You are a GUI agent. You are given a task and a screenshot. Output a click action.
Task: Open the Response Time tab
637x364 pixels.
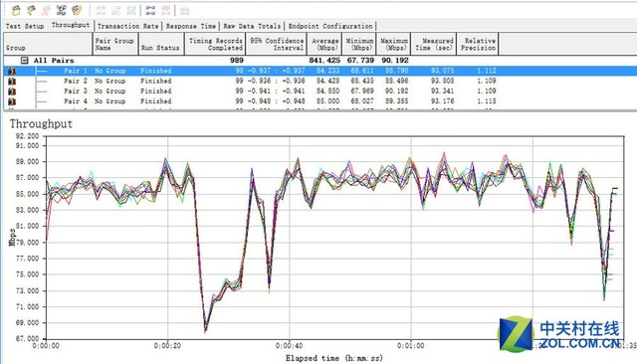coord(191,26)
